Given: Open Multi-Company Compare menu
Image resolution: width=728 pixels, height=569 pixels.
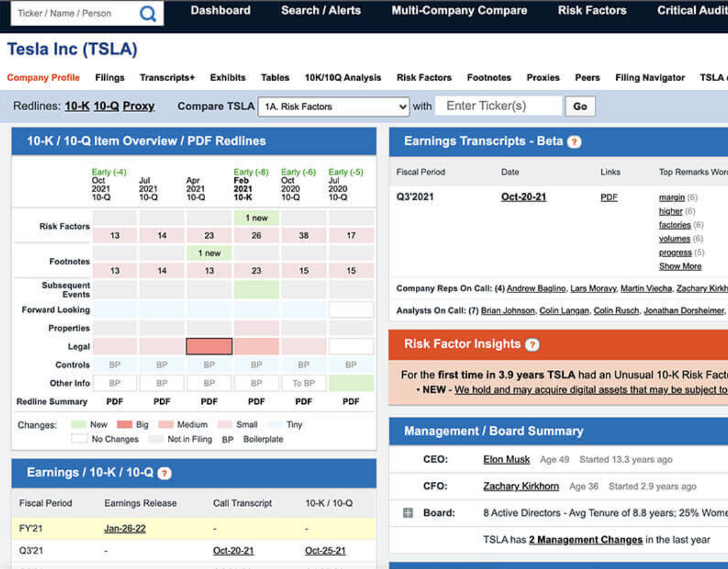Looking at the screenshot, I should [x=459, y=10].
